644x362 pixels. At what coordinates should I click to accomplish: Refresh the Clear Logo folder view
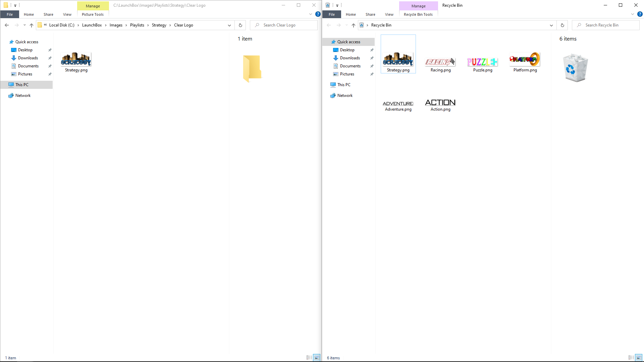click(240, 25)
